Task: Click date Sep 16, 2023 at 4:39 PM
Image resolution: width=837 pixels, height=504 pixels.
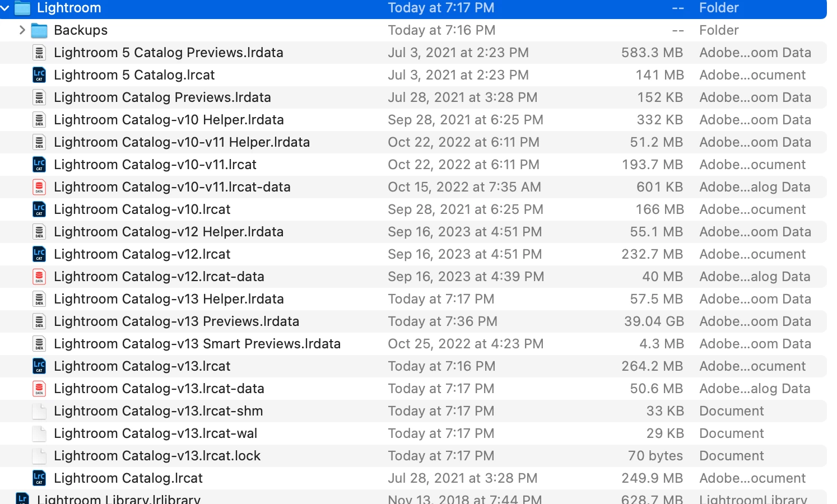Action: (466, 277)
